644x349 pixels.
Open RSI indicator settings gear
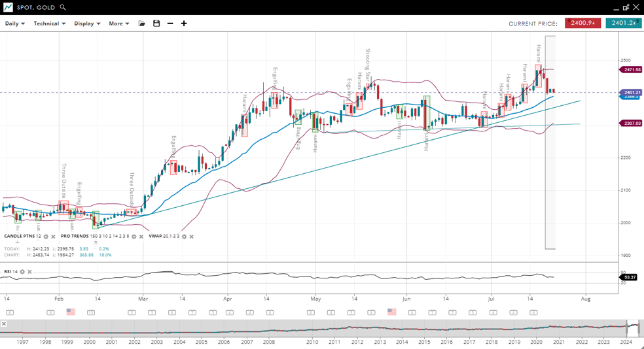point(22,272)
